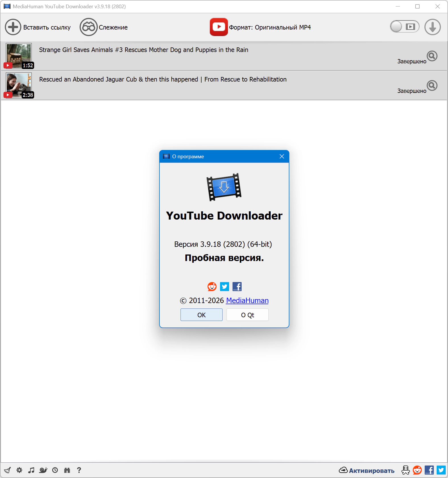Click the binoculars icon in the bottom bar
This screenshot has height=478, width=448.
67,470
